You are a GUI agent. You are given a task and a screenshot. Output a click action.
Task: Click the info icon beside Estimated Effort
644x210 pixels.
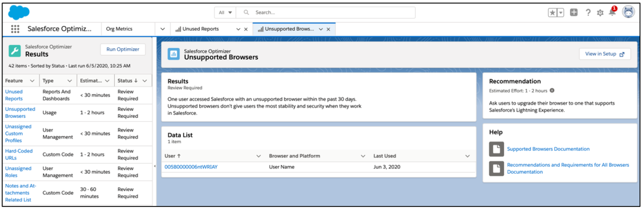tap(552, 91)
